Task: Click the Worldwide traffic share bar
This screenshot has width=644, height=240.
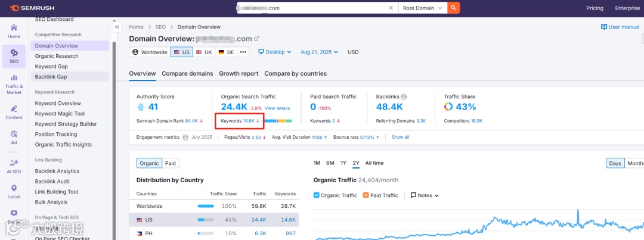Action: point(206,207)
